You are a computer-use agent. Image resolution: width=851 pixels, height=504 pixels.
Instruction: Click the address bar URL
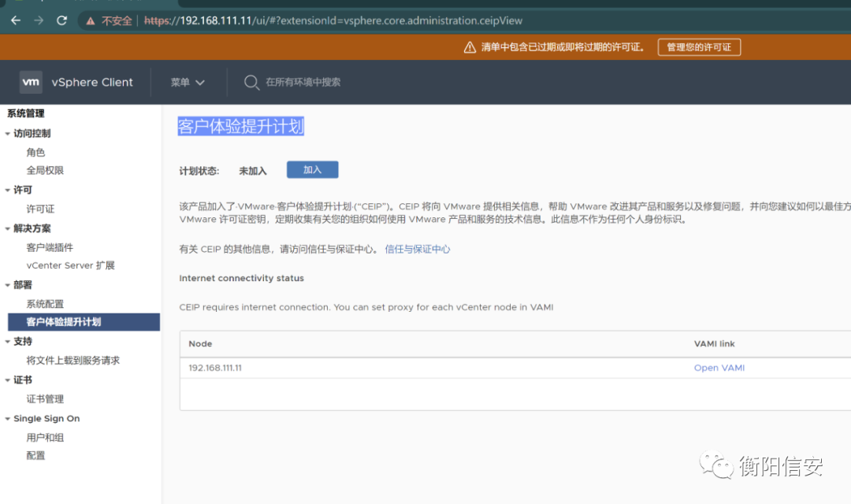pyautogui.click(x=333, y=20)
